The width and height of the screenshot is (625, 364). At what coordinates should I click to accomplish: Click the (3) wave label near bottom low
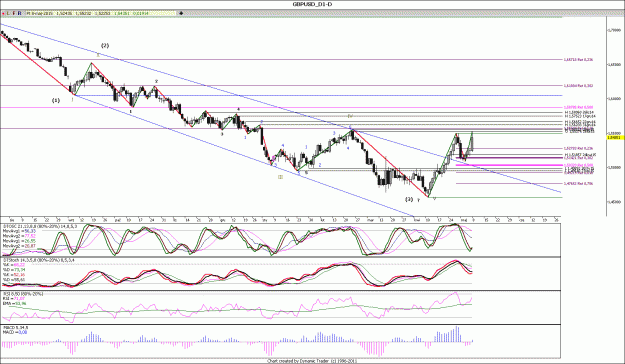[409, 199]
